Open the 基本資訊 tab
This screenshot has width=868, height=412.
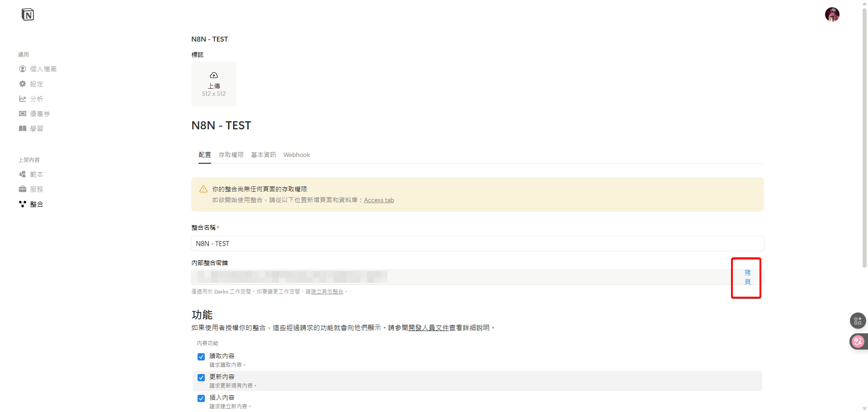pos(263,155)
